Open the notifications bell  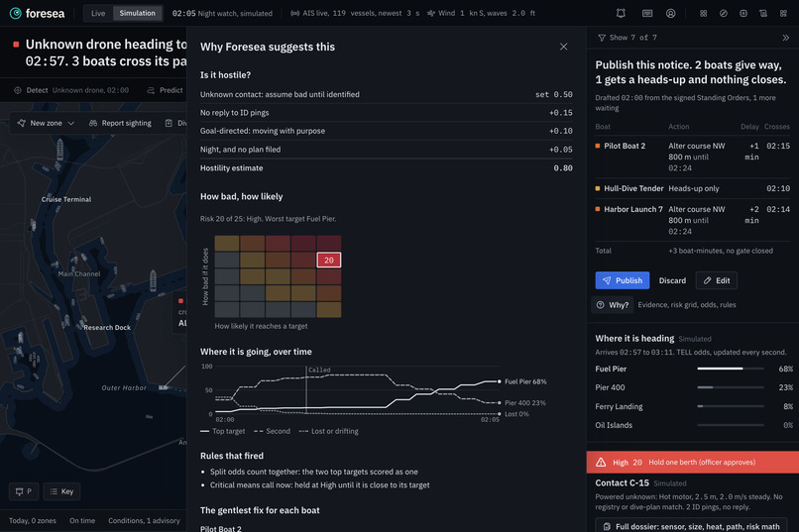point(621,13)
